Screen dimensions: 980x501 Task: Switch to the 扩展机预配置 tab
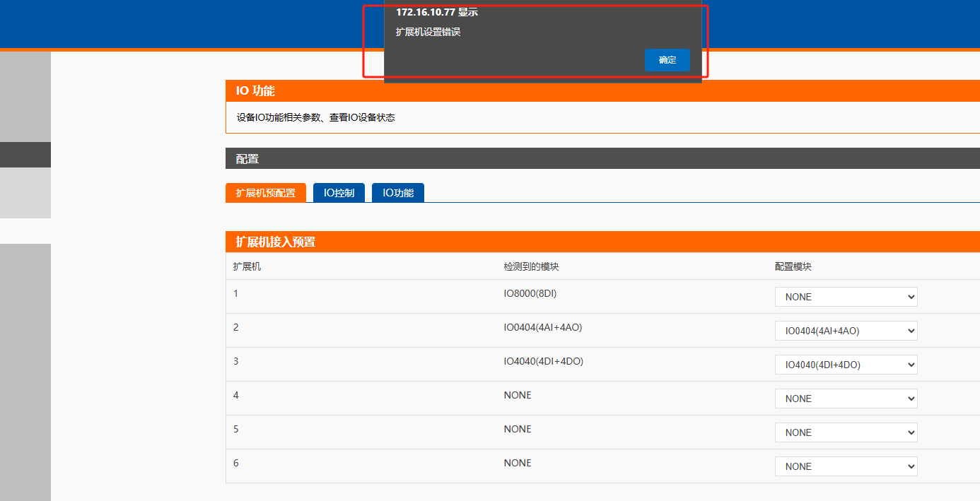[266, 193]
